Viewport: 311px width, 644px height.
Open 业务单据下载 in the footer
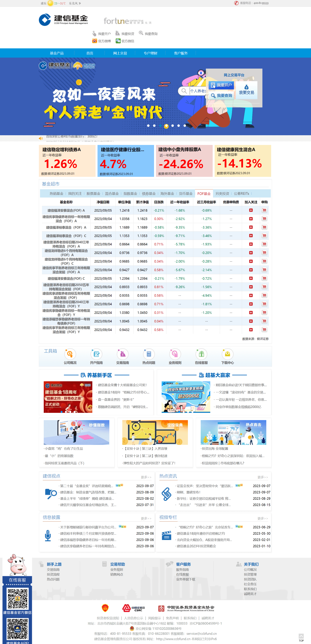tap(186, 579)
